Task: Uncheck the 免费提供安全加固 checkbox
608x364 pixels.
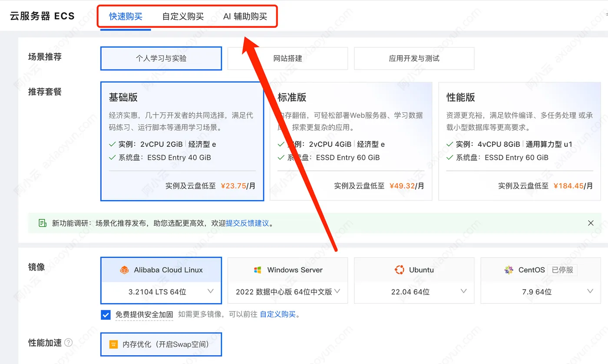Action: pyautogui.click(x=106, y=314)
